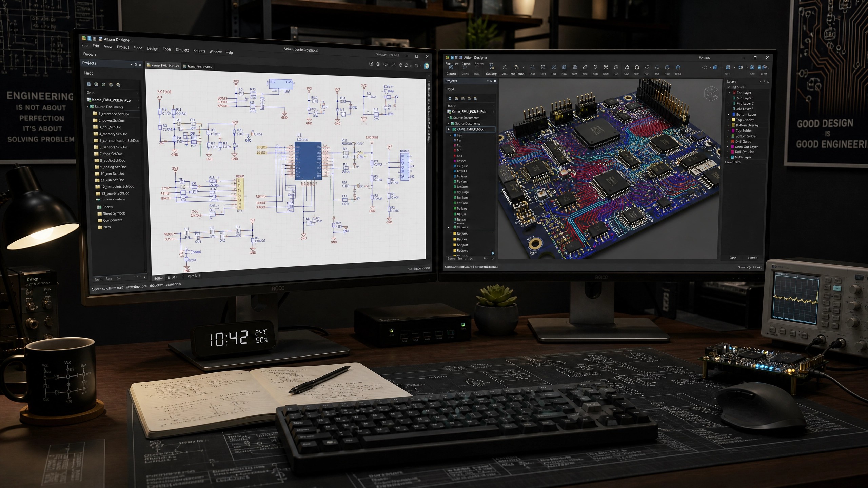
Task: Close the Layers panel
Action: 768,82
